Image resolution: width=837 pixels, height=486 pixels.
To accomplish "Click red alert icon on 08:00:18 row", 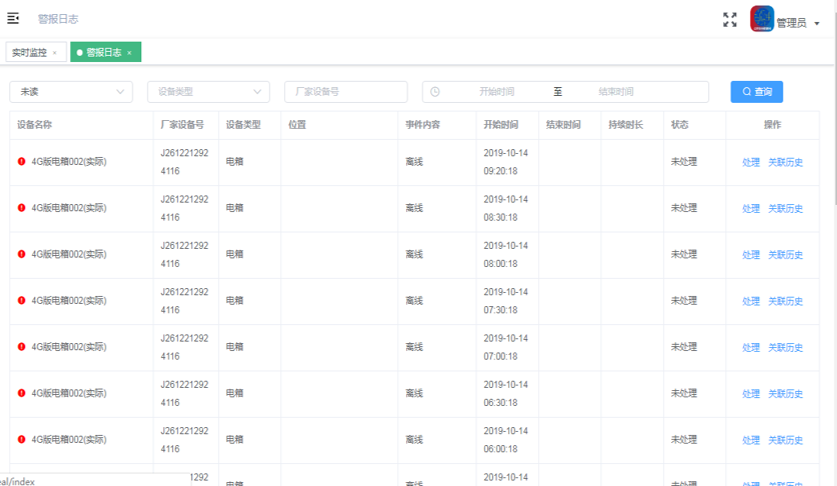I will click(22, 254).
